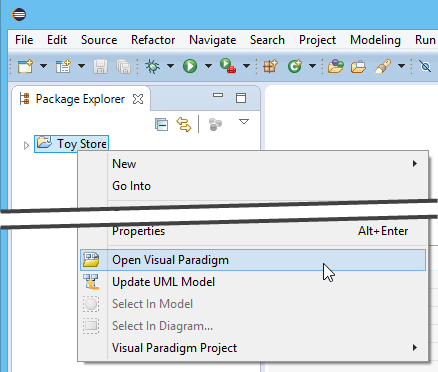
Task: Click the Debug bug icon
Action: click(x=152, y=66)
